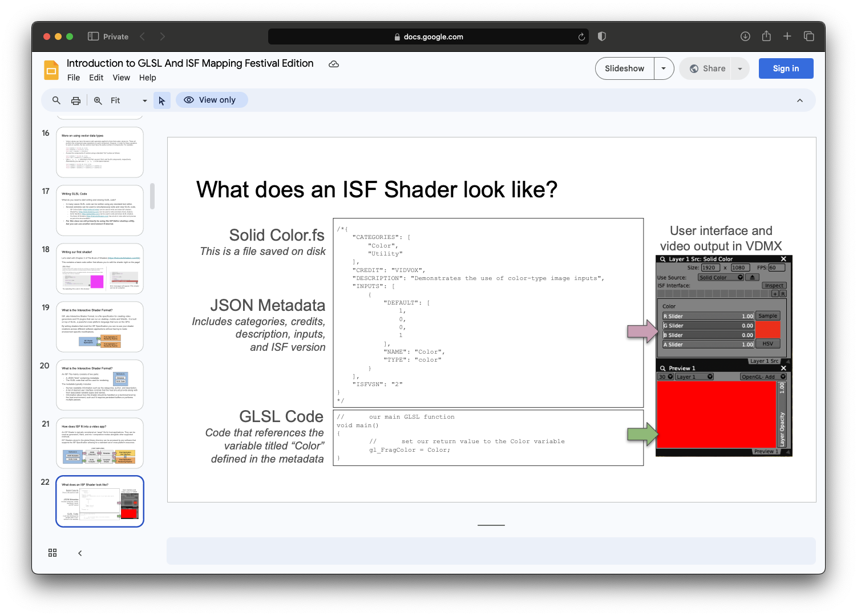Select slide 17 thumbnail
Image resolution: width=857 pixels, height=616 pixels.
[x=100, y=210]
